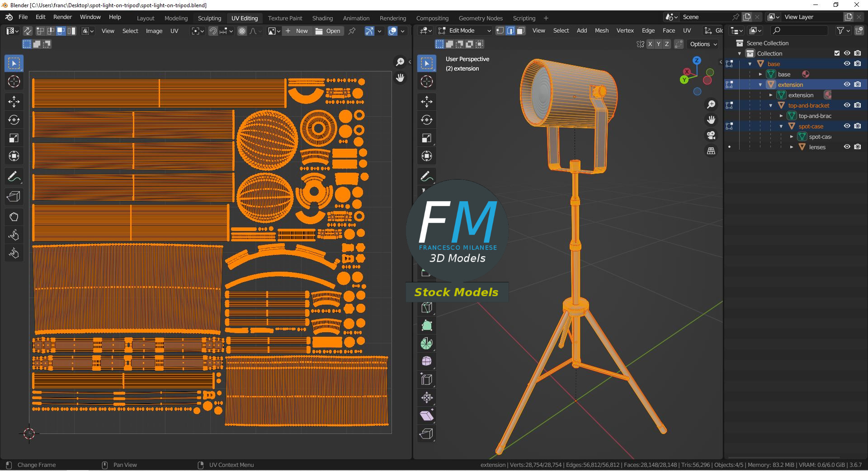Add a new collection in the outliner
This screenshot has width=868, height=471.
(x=859, y=31)
